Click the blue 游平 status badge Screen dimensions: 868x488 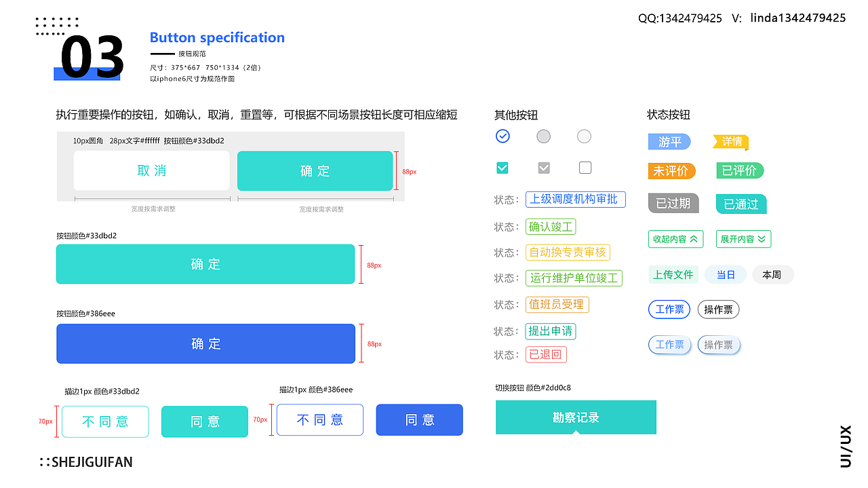(669, 142)
